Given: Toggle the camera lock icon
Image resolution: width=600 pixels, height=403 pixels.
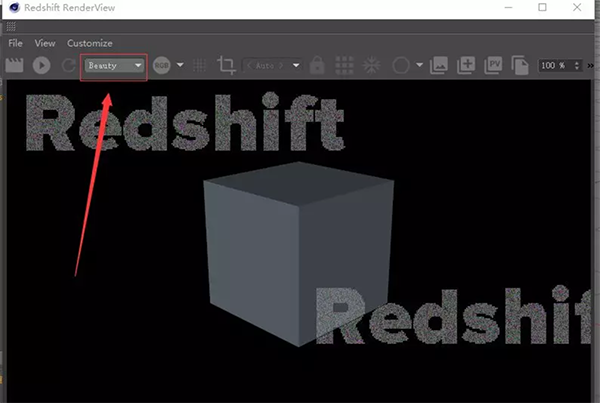Looking at the screenshot, I should 317,65.
